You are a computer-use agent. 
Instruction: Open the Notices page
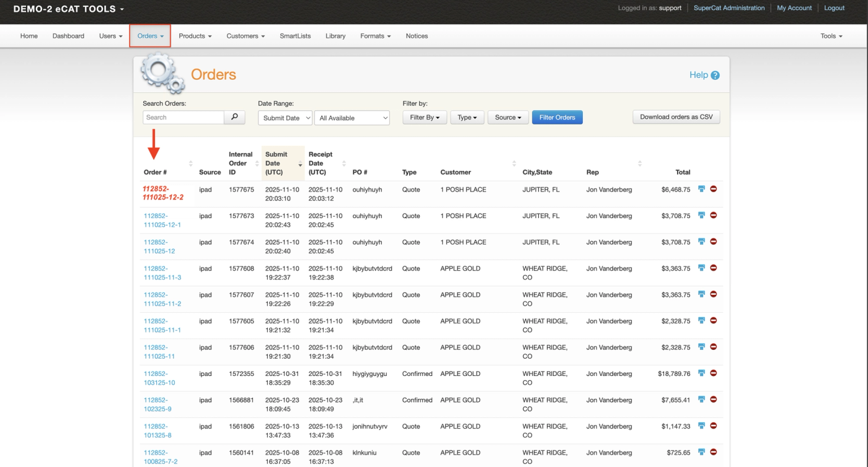pos(417,36)
